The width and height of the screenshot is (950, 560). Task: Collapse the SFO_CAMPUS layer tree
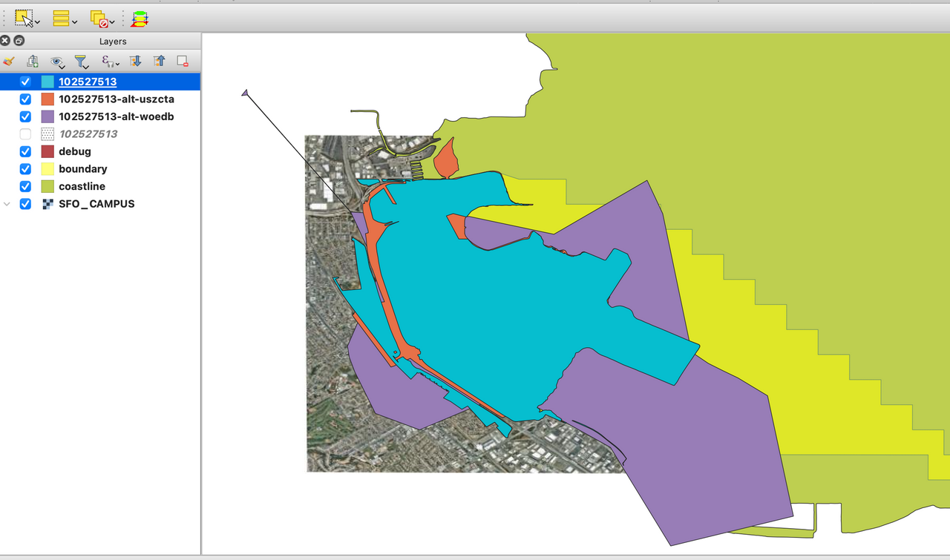[x=8, y=204]
